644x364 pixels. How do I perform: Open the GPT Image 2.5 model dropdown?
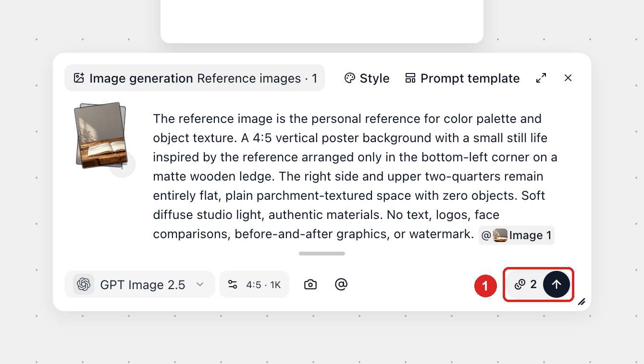[x=140, y=284]
